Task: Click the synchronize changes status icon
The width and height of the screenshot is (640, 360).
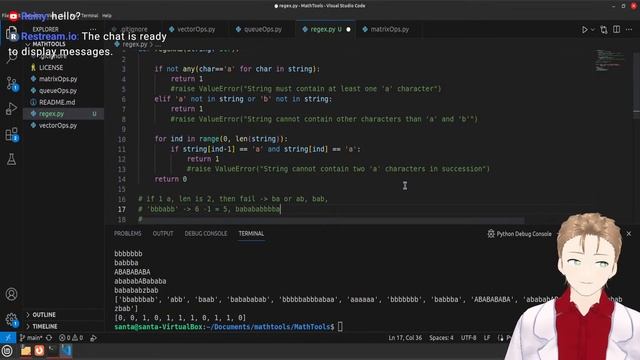Action: pyautogui.click(x=49, y=338)
